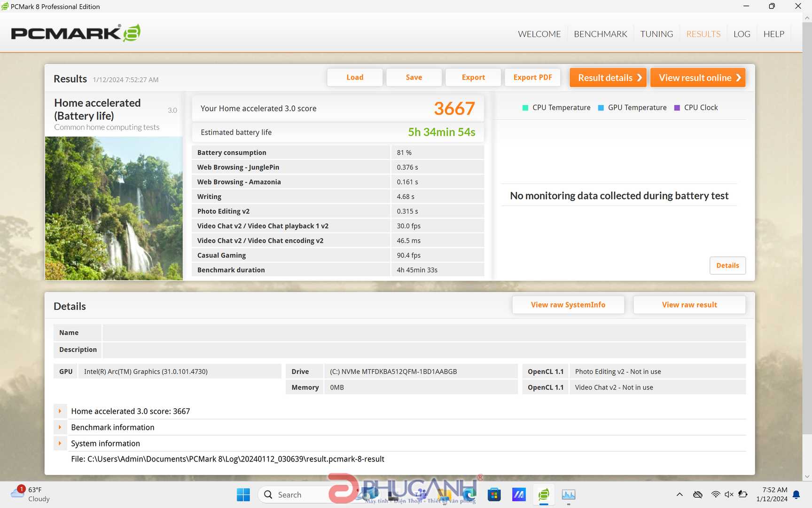812x508 pixels.
Task: Open Microsoft Store from taskbar
Action: [x=494, y=495]
